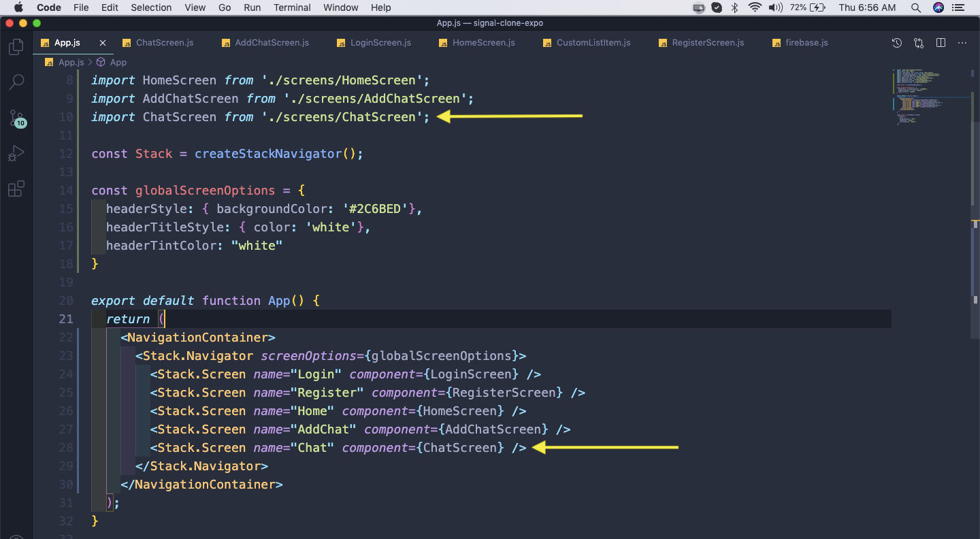This screenshot has height=539, width=980.
Task: Open the Go menu
Action: click(225, 7)
